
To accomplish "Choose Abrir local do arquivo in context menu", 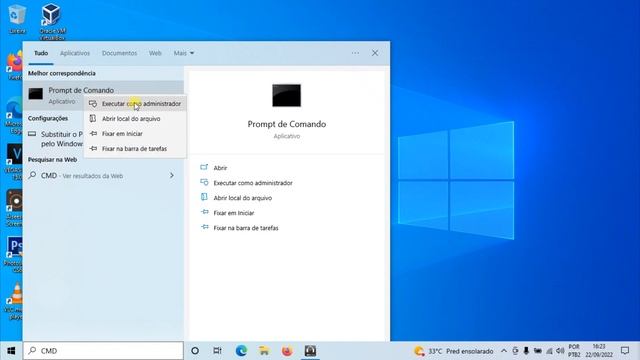I will point(136,119).
